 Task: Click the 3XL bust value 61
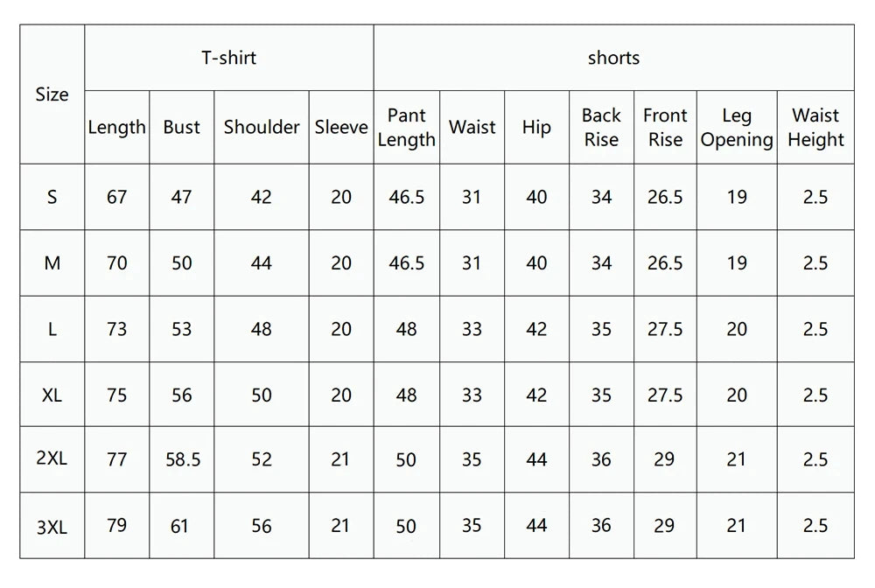(181, 526)
